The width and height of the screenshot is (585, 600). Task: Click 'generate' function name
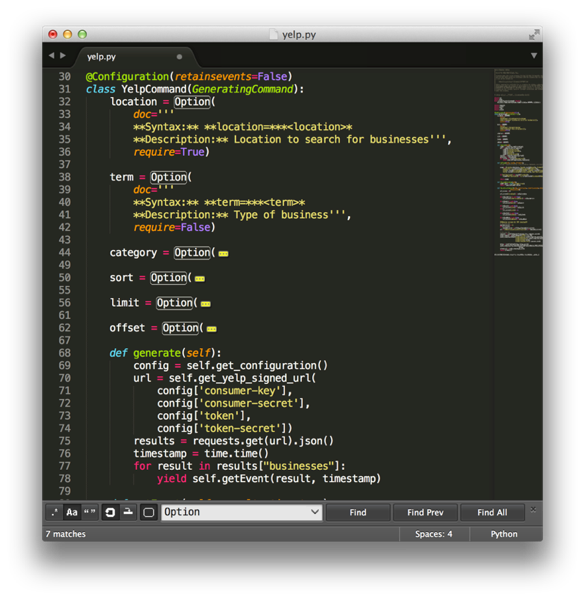[x=157, y=353]
